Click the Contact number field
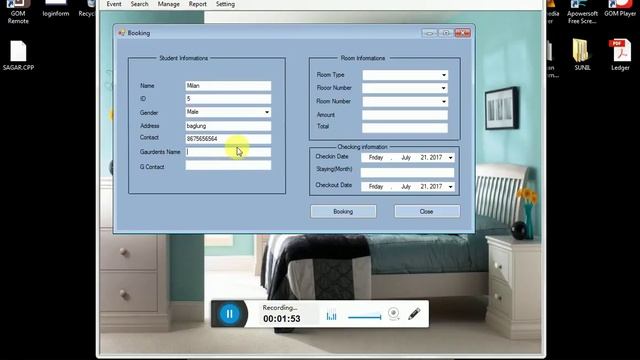Screen dimensions: 640x360 228,139
